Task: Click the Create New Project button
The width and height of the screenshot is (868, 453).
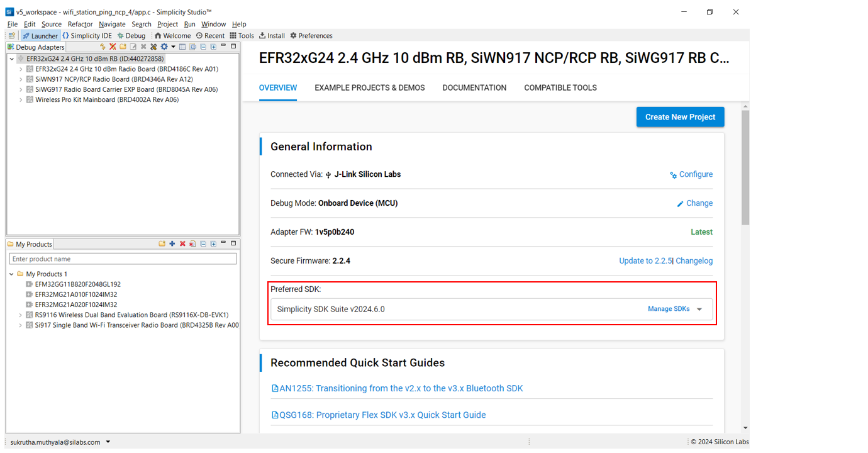Action: [x=680, y=116]
